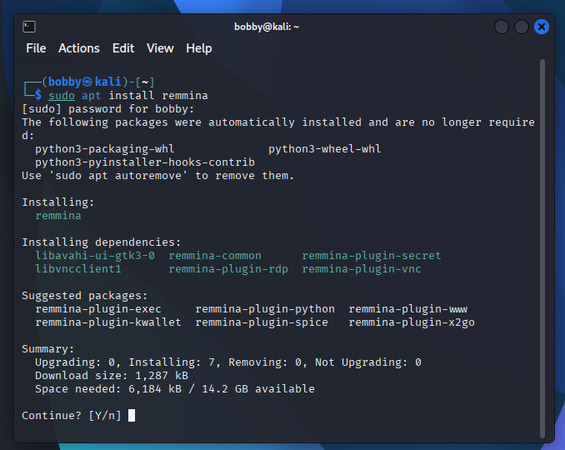The image size is (565, 450).
Task: Click '[sudo] password for bobby:' line
Action: coord(108,109)
